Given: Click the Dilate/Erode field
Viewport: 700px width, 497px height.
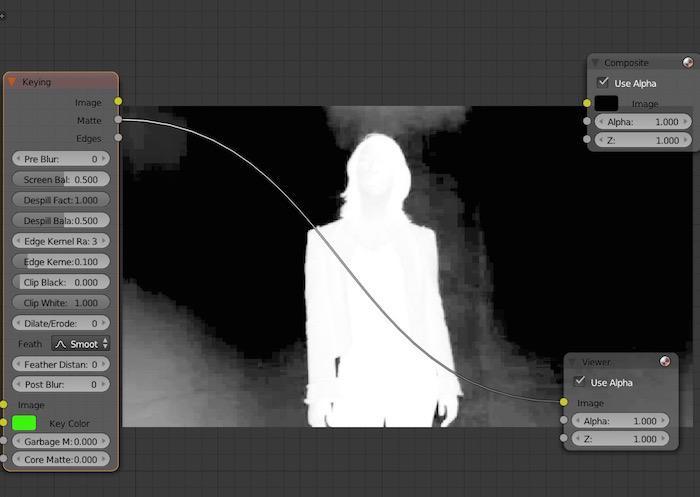Looking at the screenshot, I should (61, 323).
